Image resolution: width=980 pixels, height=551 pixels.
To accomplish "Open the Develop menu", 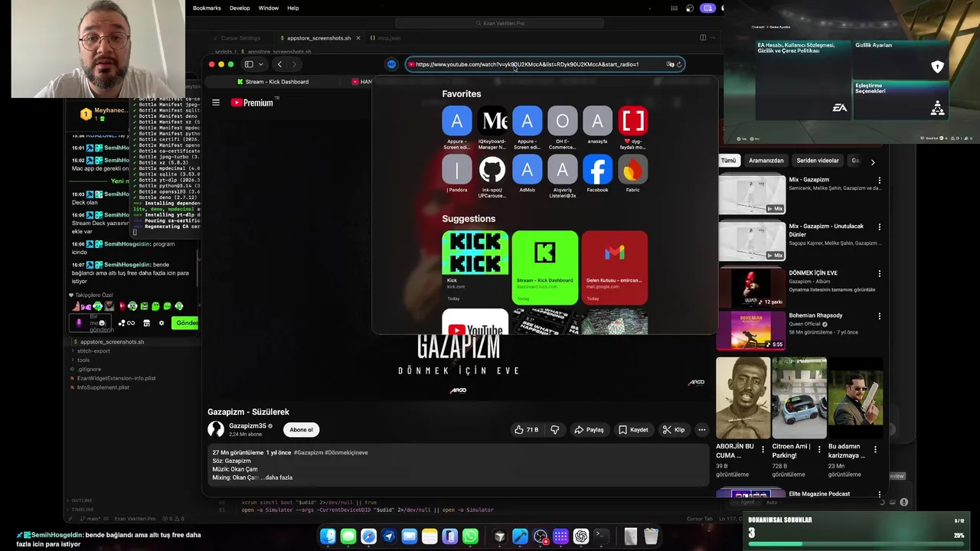I will pos(240,8).
